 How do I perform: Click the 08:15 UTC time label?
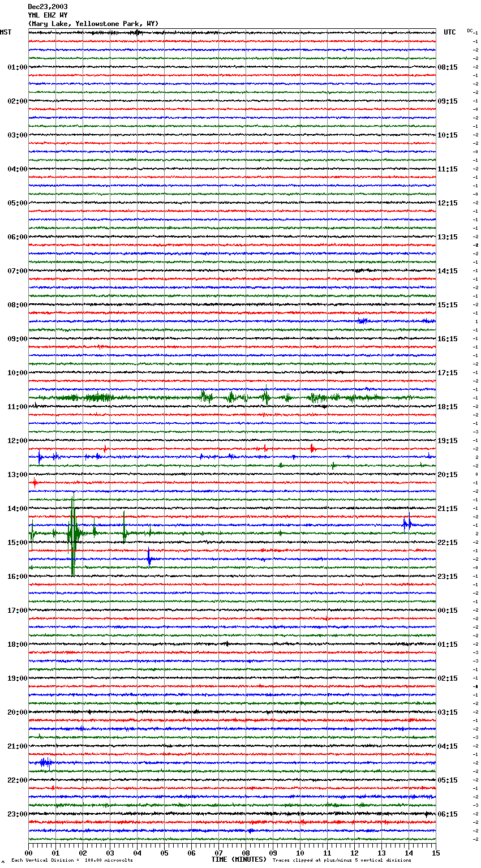[448, 67]
